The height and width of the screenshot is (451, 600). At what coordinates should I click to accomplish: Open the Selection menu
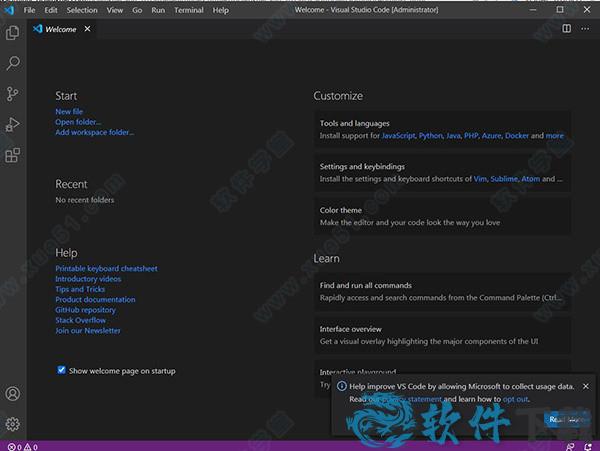point(82,10)
